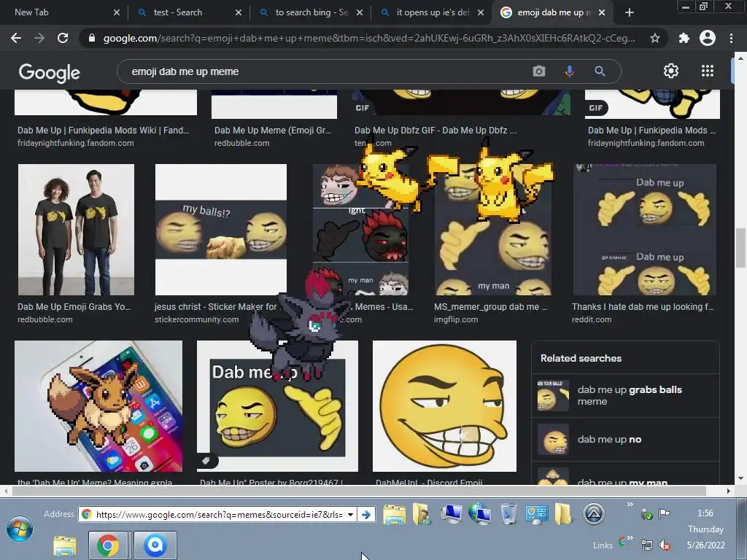Open the Windows Start orb
Screen dimensions: 747x560
[x=20, y=529]
